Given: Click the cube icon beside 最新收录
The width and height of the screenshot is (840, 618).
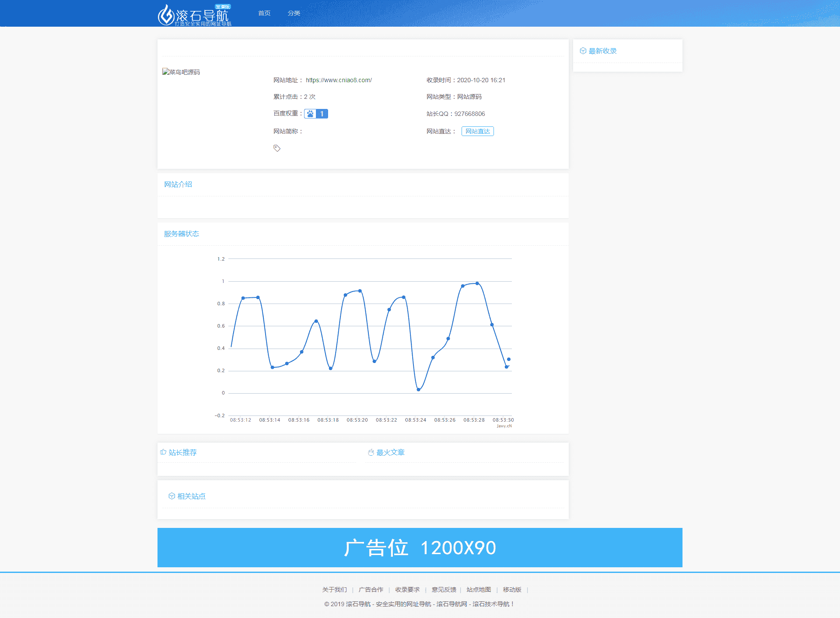Looking at the screenshot, I should pos(583,51).
